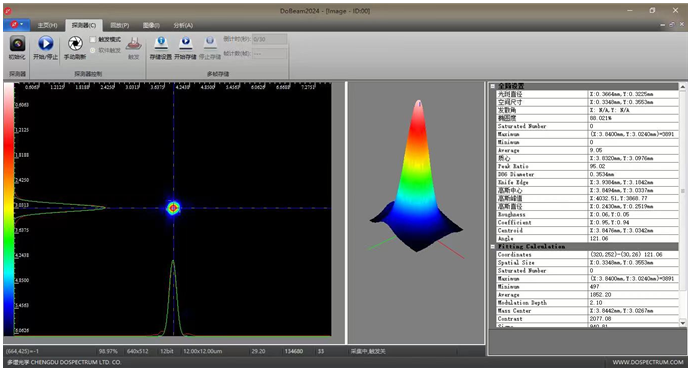Viewport: 693px width, 372px height.
Task: Click the 开始存储 start storage icon
Action: click(x=186, y=43)
